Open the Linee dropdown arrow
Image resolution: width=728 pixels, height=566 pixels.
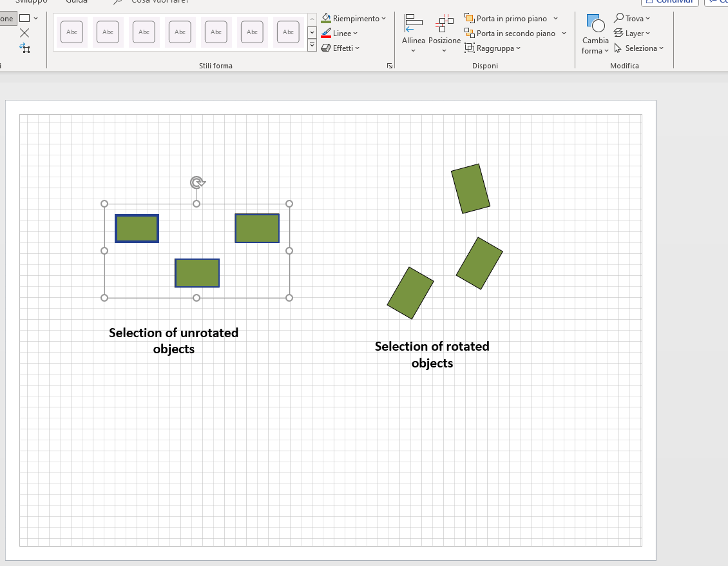(x=355, y=34)
